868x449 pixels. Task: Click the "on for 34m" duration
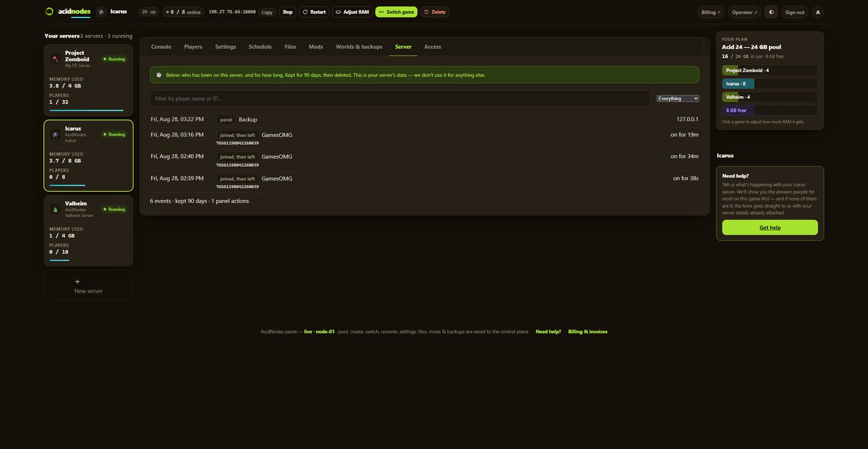(x=685, y=156)
